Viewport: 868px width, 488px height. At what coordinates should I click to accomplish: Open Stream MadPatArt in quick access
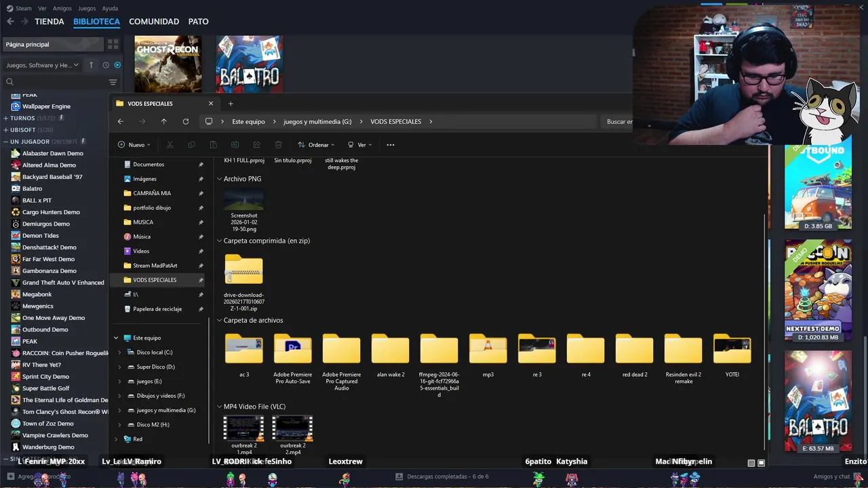[x=155, y=266]
